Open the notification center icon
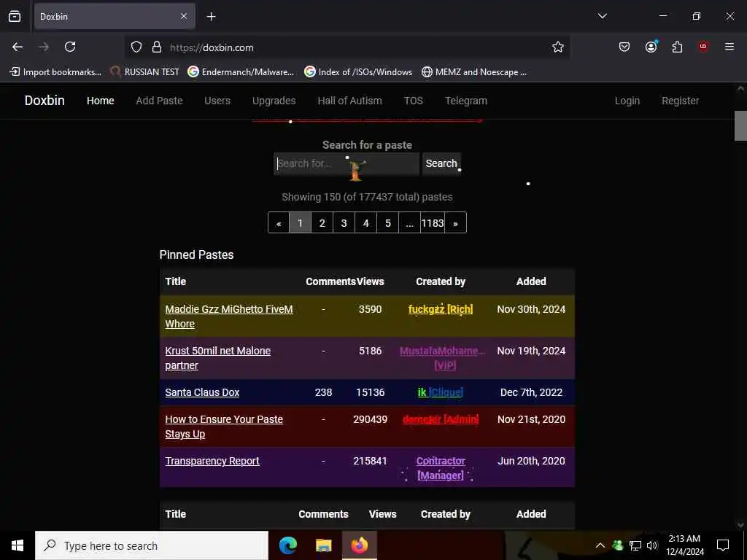Viewport: 747px width, 560px height. click(x=723, y=545)
